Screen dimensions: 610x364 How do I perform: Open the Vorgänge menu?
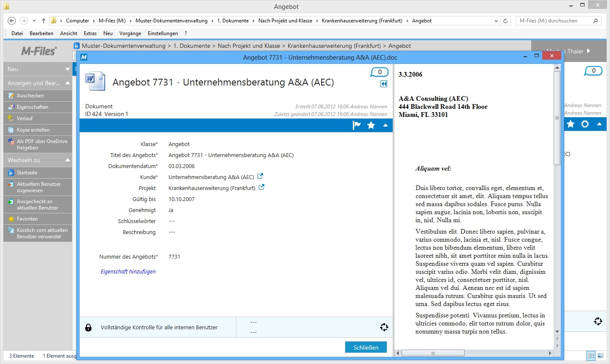tap(130, 33)
